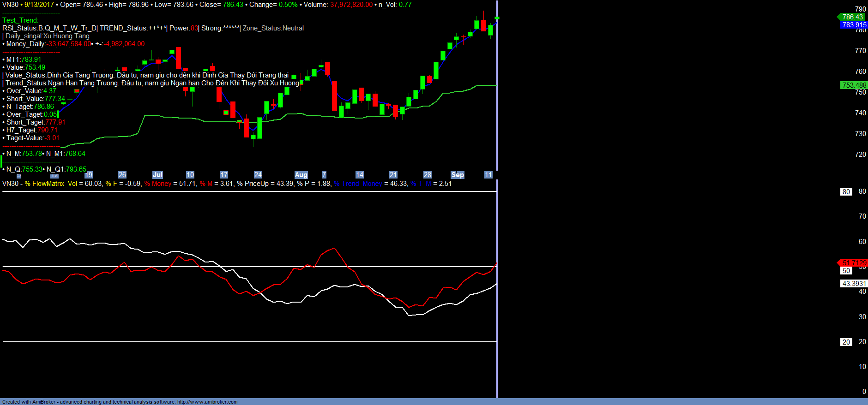Click the Sep month marker on date axis
The height and width of the screenshot is (405, 868).
tap(458, 175)
